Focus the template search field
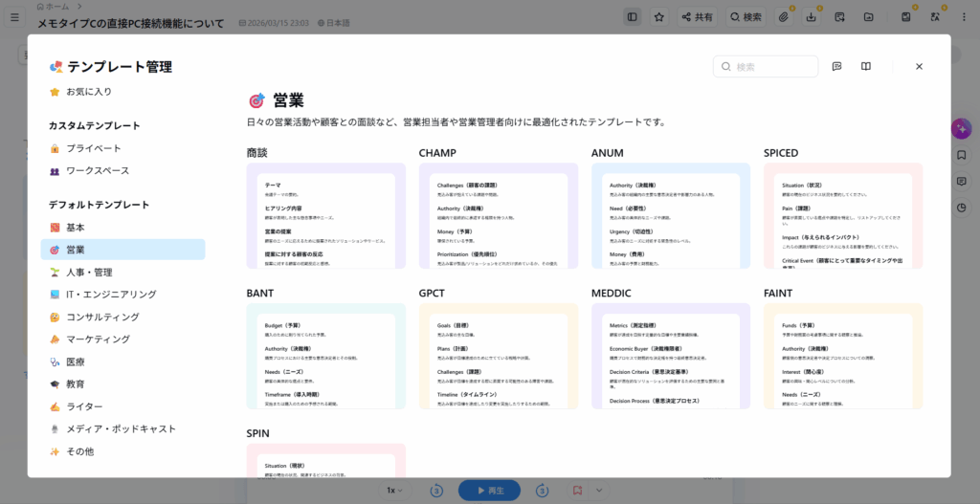Image resolution: width=980 pixels, height=504 pixels. click(766, 67)
